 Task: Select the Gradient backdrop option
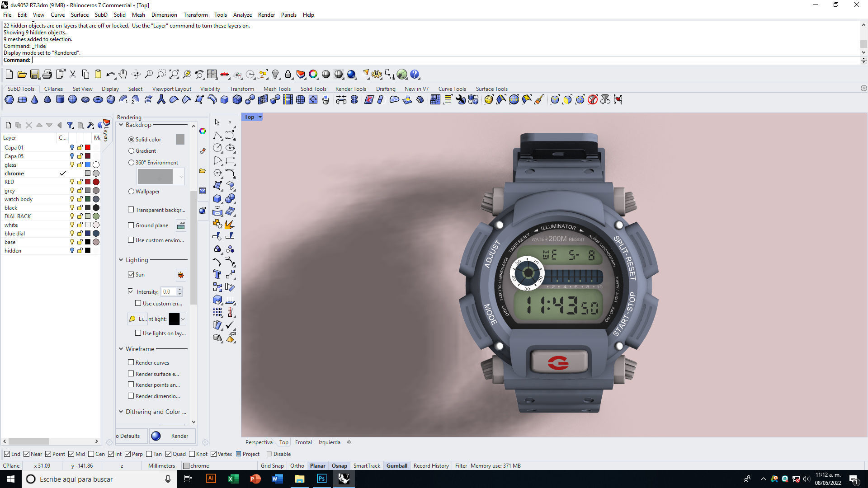point(131,151)
